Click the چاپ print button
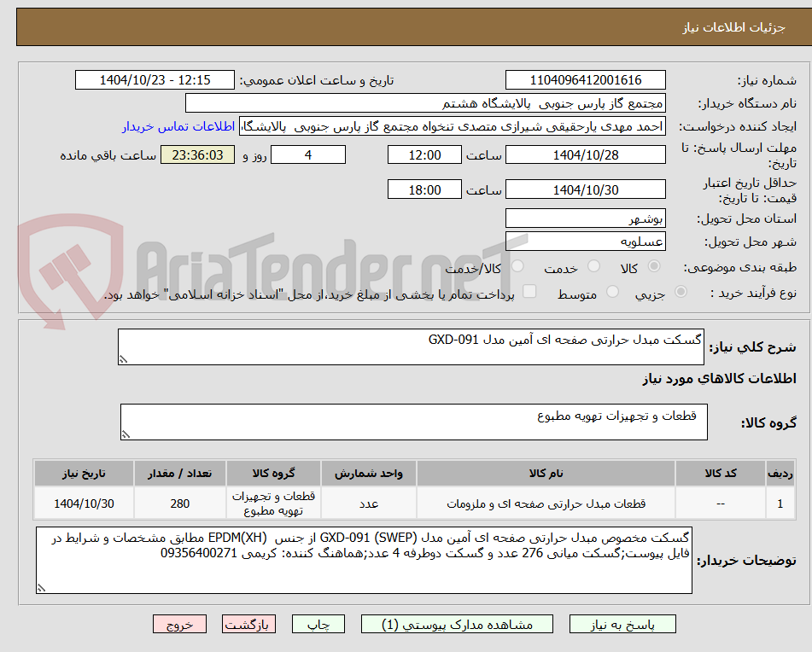The image size is (812, 652). pyautogui.click(x=318, y=624)
